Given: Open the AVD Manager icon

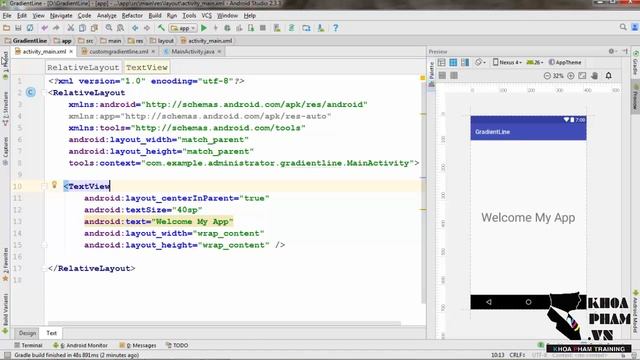Looking at the screenshot, I should pyautogui.click(x=277, y=28).
